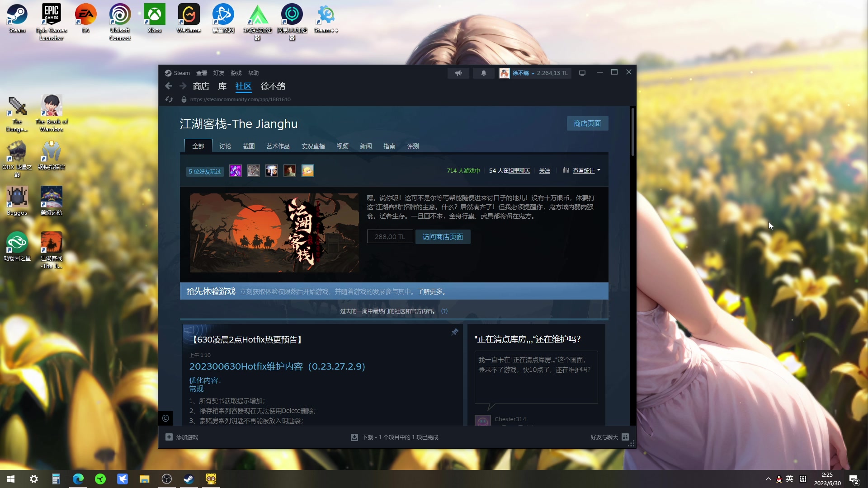This screenshot has width=868, height=488.
Task: Click the question mark help link
Action: click(x=444, y=311)
